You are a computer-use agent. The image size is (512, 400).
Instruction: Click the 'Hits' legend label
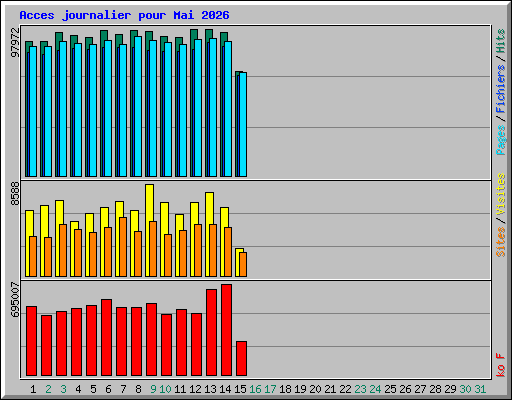click(x=500, y=41)
